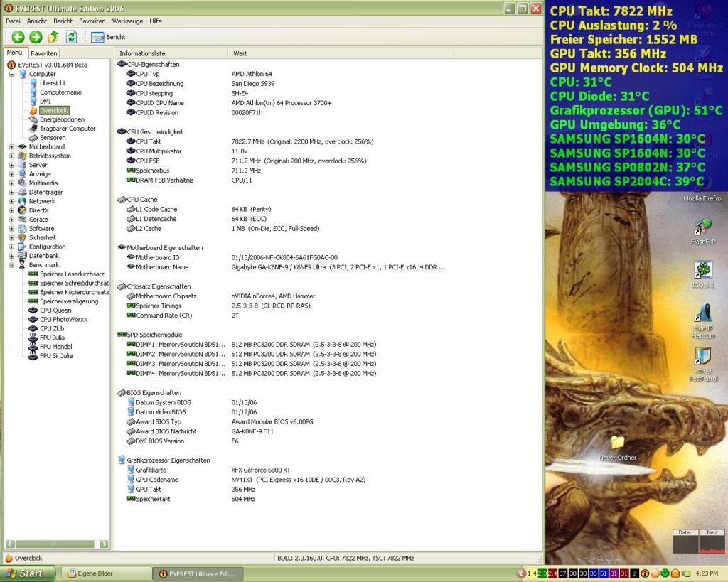
Task: Open Neuer Ordner desktop folder
Action: point(617,448)
